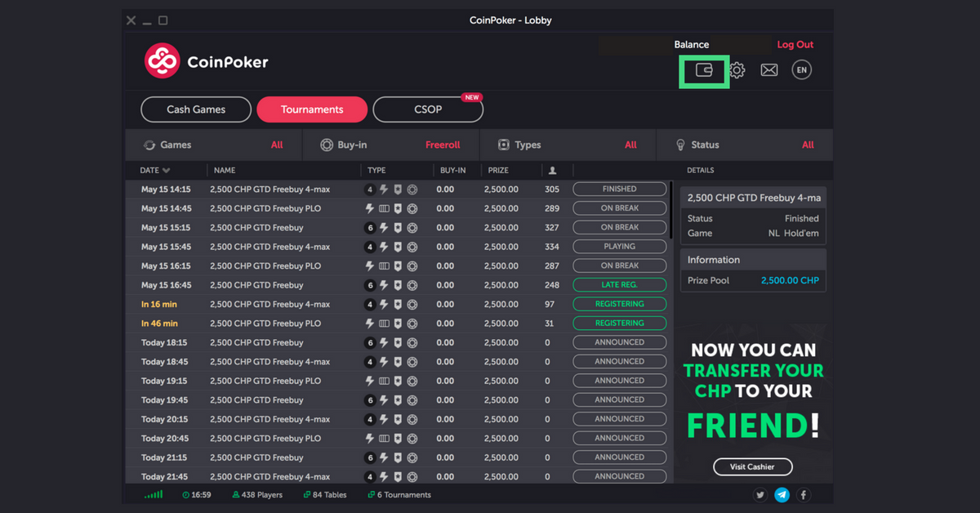Viewport: 980px width, 513px height.
Task: Click 6 Tournaments in the status bar
Action: pyautogui.click(x=399, y=495)
